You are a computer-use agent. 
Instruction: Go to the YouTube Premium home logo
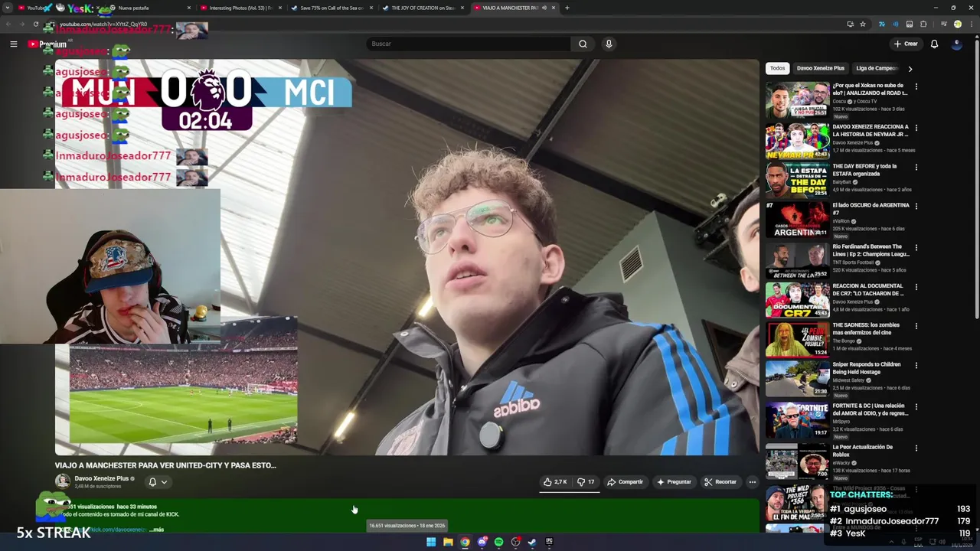pyautogui.click(x=47, y=44)
